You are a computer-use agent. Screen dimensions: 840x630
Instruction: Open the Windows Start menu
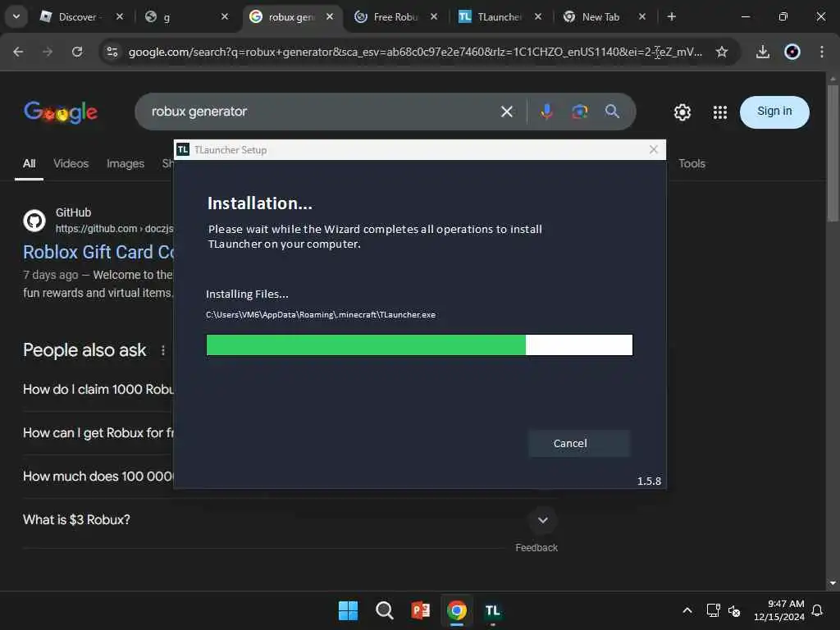pyautogui.click(x=348, y=610)
